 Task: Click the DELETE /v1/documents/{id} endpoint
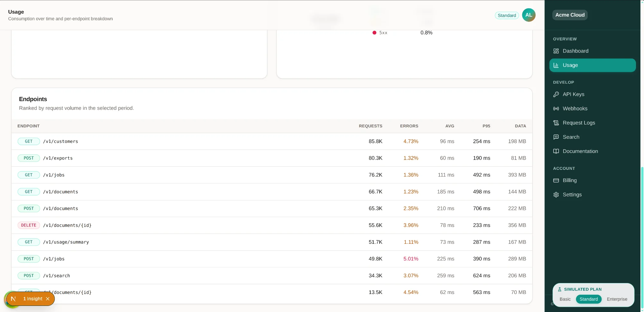click(67, 225)
